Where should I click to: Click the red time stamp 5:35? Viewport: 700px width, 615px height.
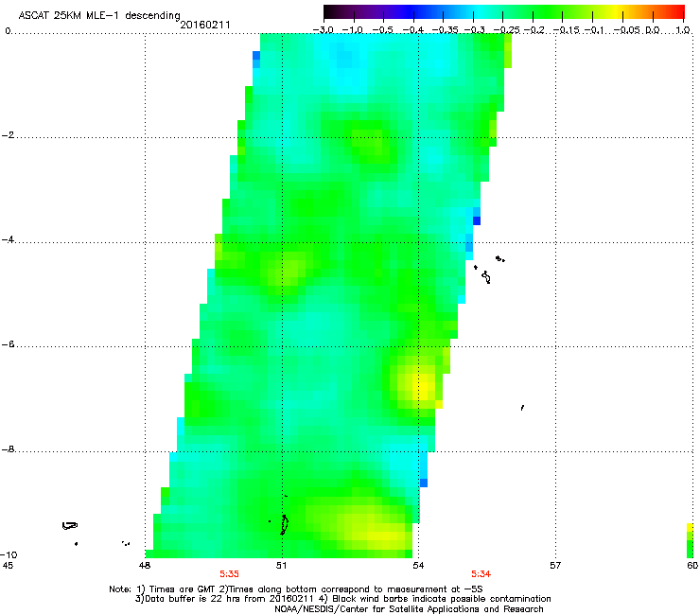pyautogui.click(x=229, y=574)
